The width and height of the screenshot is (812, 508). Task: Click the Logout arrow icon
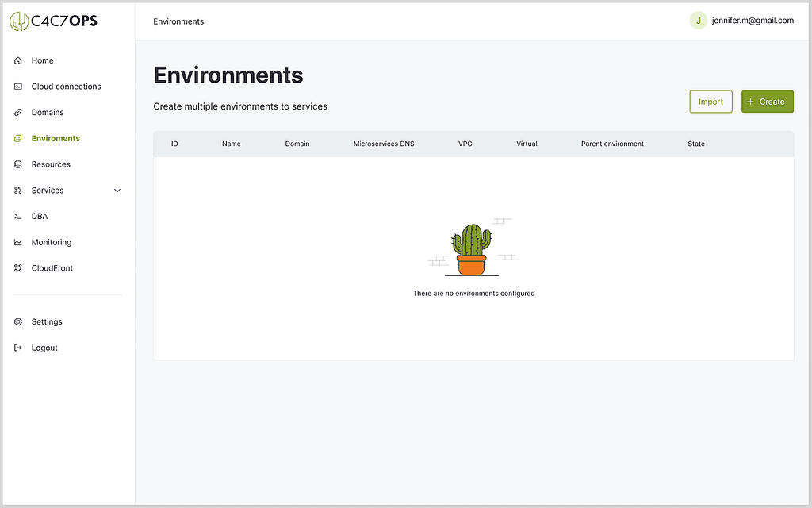click(x=18, y=348)
